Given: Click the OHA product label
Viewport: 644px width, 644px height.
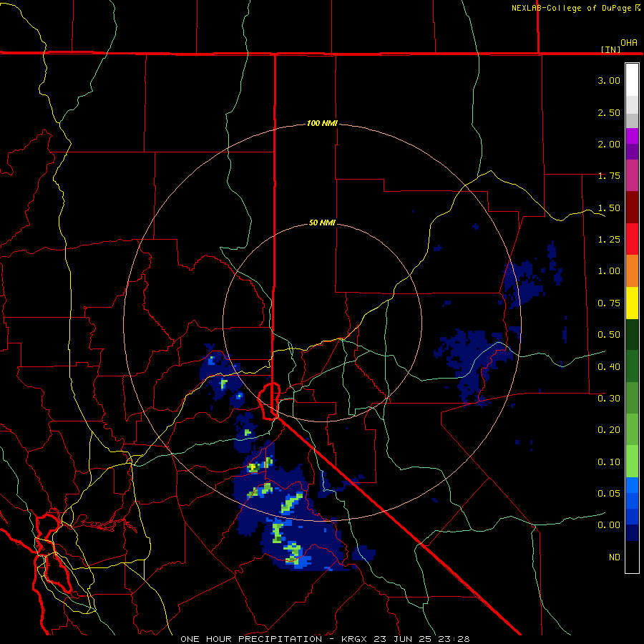Looking at the screenshot, I should [629, 43].
